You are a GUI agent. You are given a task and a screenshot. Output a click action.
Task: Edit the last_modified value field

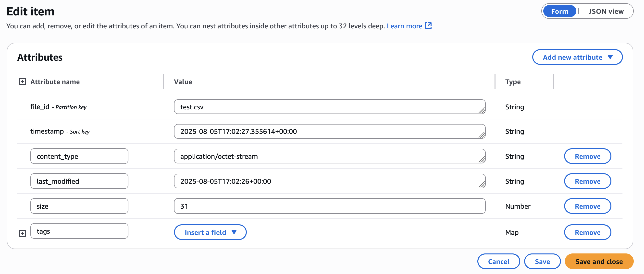pos(330,181)
